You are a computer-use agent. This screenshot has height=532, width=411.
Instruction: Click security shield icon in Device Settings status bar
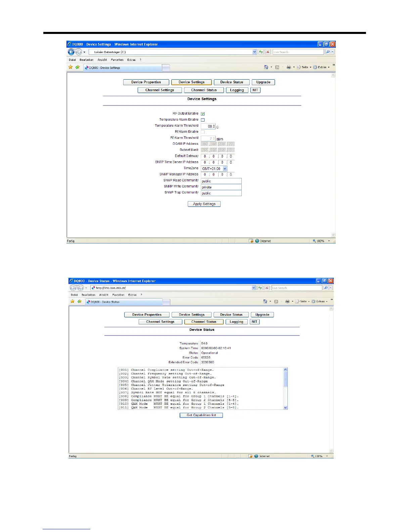pos(251,241)
